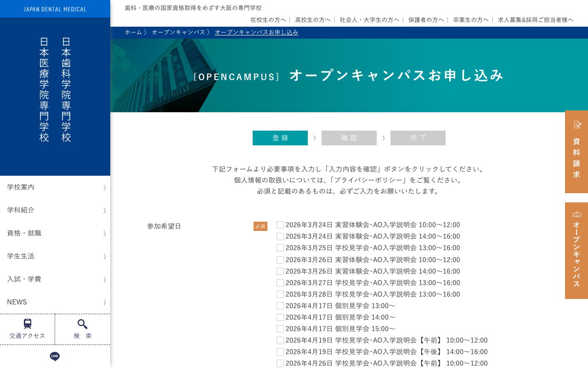Select the 3月25日 学校見学会 checkbox

tap(280, 248)
